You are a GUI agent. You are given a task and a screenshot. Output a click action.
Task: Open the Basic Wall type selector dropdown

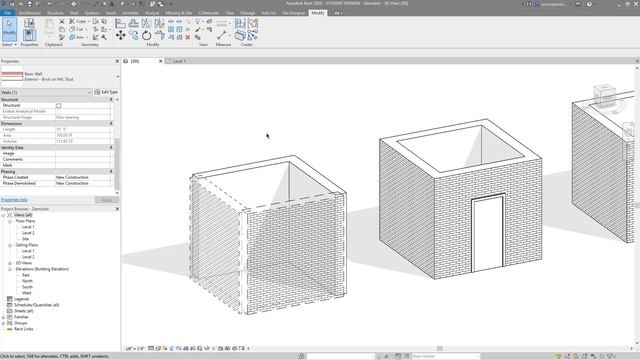(118, 76)
